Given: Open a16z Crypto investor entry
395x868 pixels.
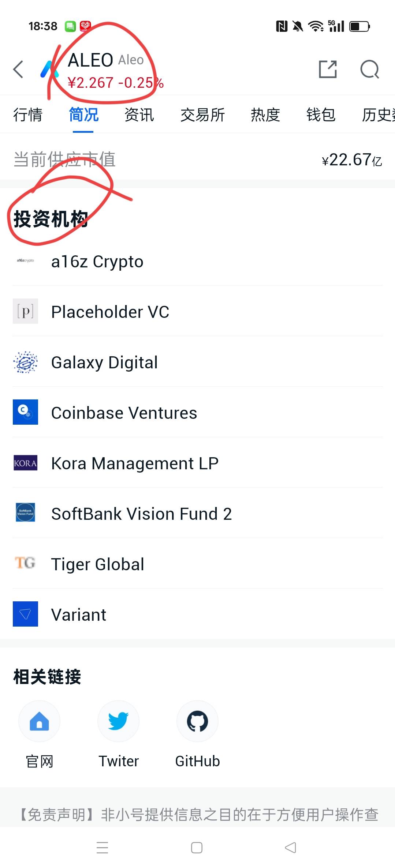Looking at the screenshot, I should point(97,262).
